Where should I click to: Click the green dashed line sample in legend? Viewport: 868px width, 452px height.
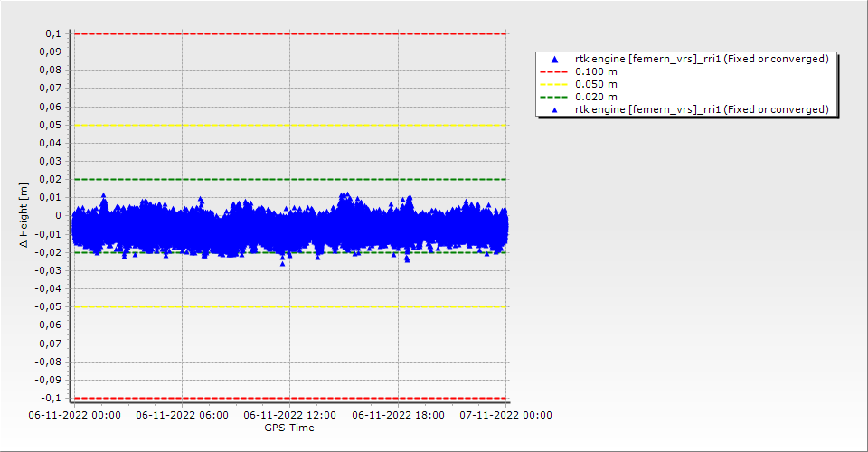point(555,97)
